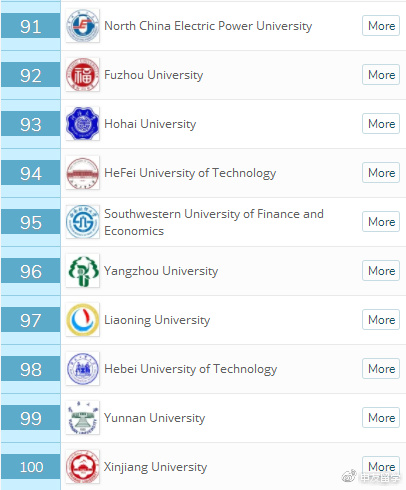Open the Liaoning University crescent logo
The height and width of the screenshot is (490, 406).
[83, 320]
